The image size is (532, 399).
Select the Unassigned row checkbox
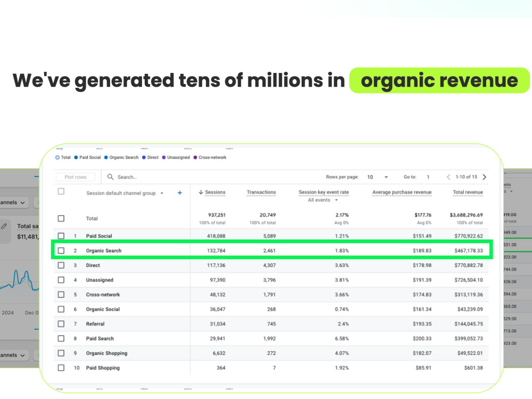click(x=61, y=280)
